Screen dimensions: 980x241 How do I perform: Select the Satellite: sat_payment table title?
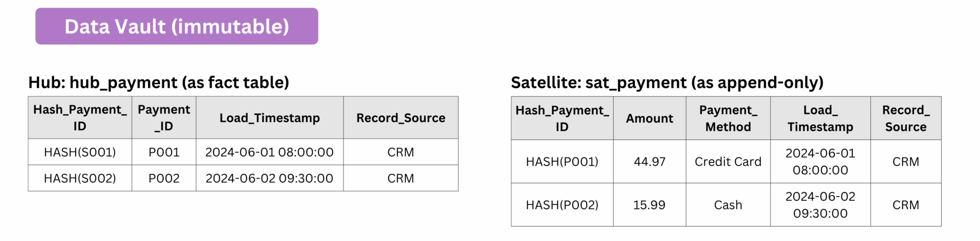pyautogui.click(x=667, y=82)
